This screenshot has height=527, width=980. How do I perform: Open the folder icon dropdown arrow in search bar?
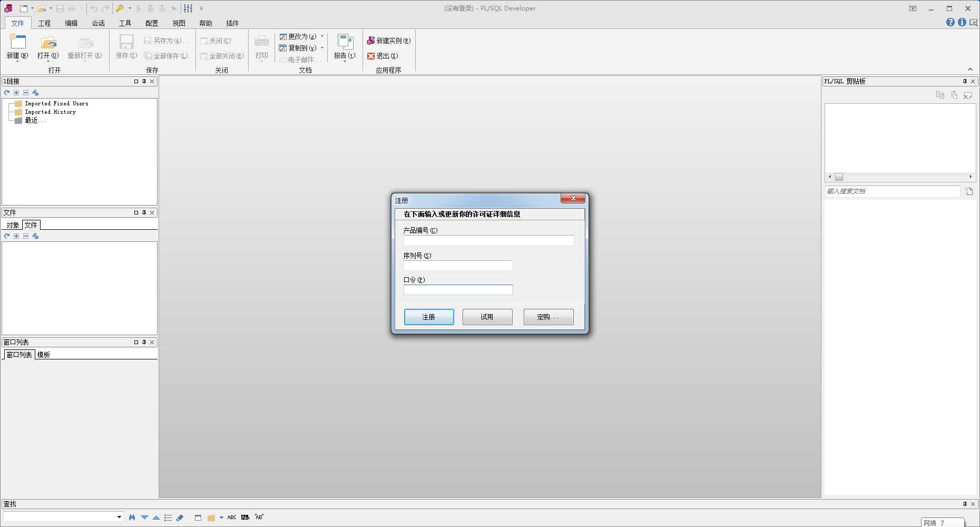[221, 518]
